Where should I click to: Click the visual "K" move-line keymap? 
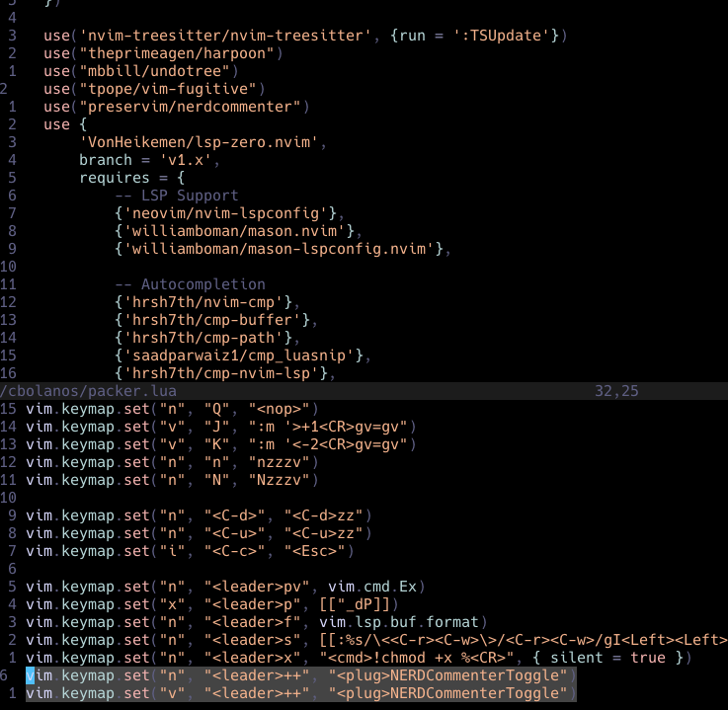click(220, 444)
